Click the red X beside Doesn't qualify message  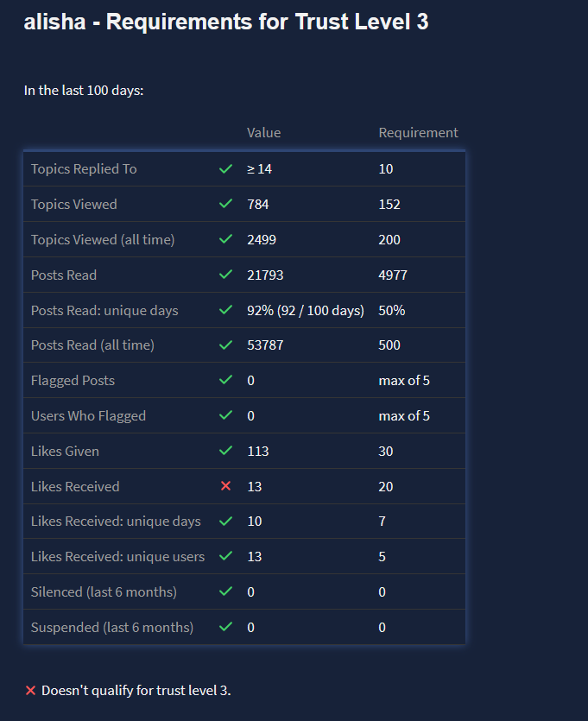tap(30, 691)
